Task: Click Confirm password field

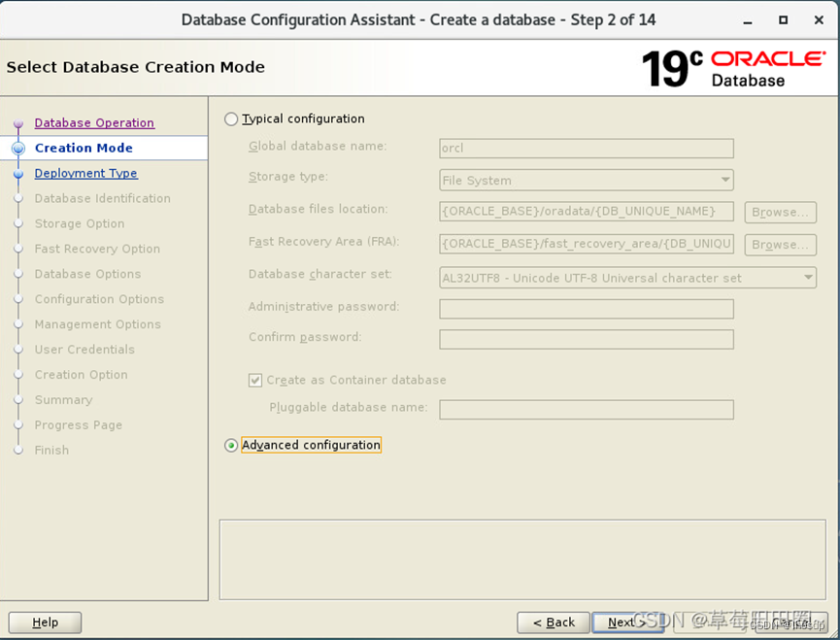Action: coord(587,340)
